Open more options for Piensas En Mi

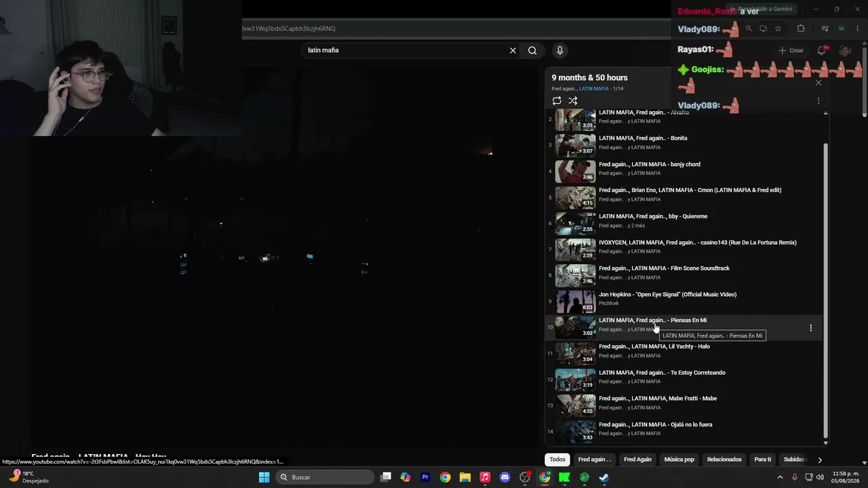coord(810,328)
